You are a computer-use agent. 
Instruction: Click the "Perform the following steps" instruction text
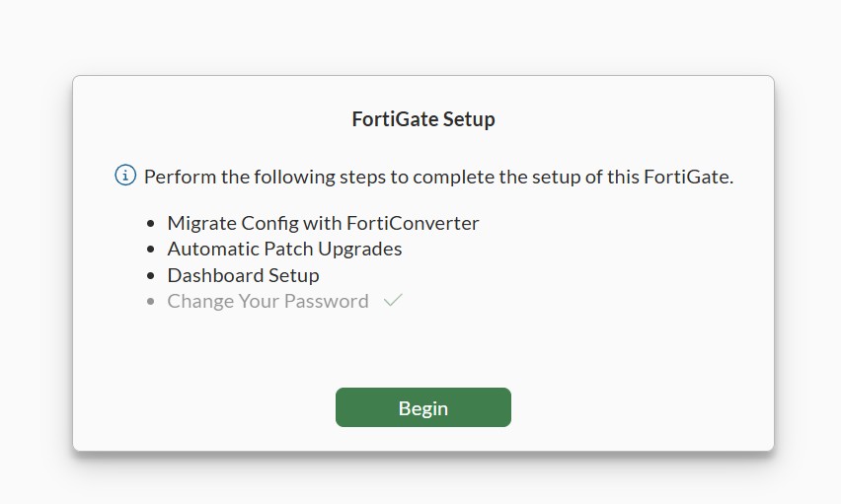tap(438, 178)
